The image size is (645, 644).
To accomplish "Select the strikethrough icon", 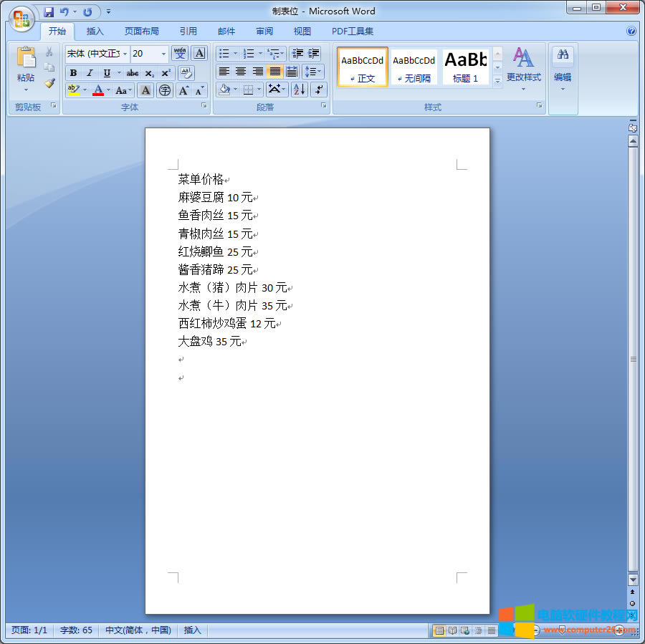I will coord(132,72).
